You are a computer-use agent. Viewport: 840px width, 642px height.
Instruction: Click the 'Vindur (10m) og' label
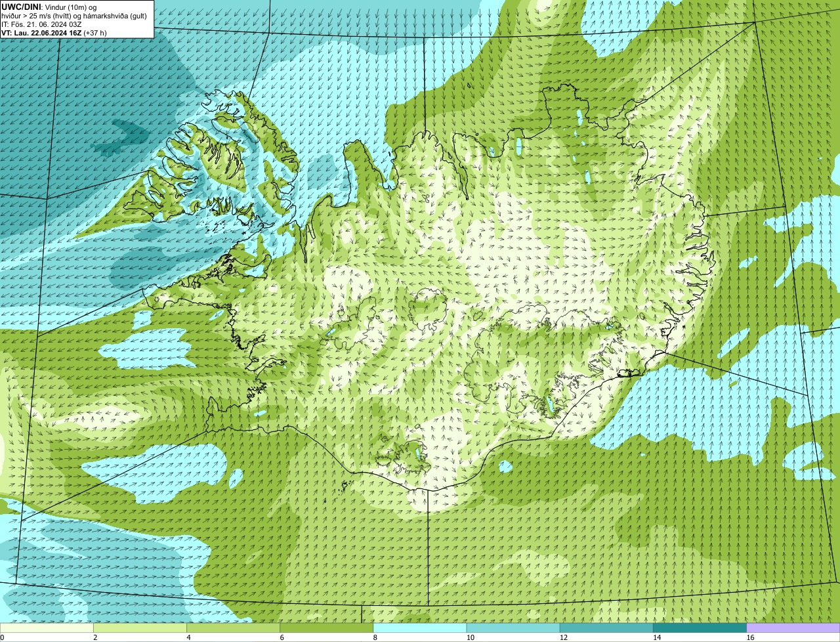(x=72, y=7)
